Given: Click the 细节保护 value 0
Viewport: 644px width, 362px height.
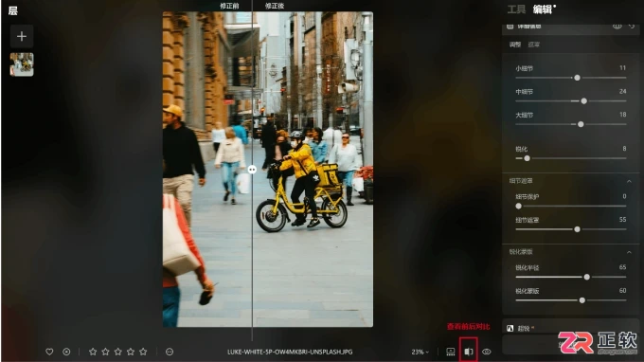Looking at the screenshot, I should tap(624, 196).
